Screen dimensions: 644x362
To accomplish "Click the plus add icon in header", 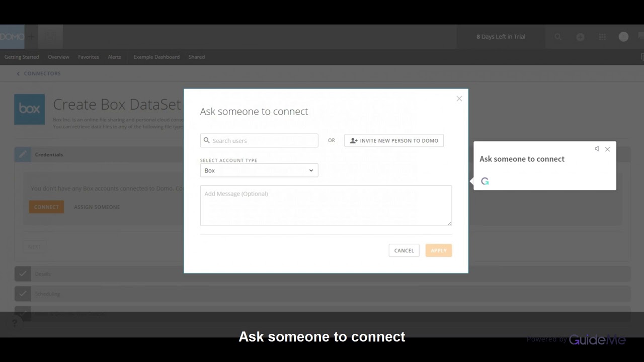I will point(580,37).
